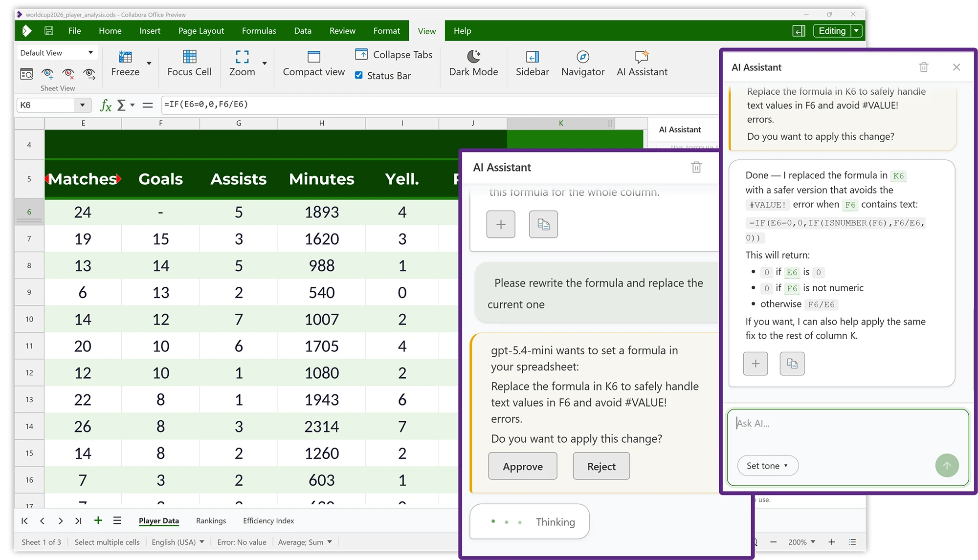Open the Navigator
Image resolution: width=978 pixels, height=560 pixels.
tap(583, 64)
